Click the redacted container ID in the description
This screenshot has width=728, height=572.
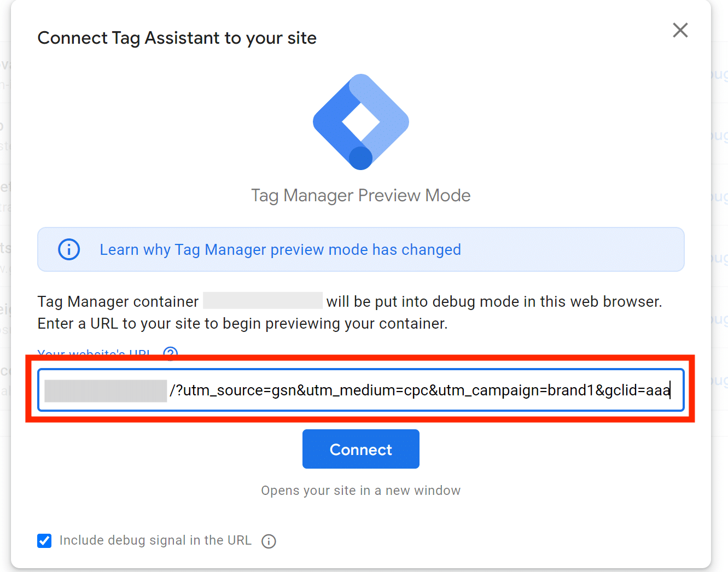coord(263,301)
